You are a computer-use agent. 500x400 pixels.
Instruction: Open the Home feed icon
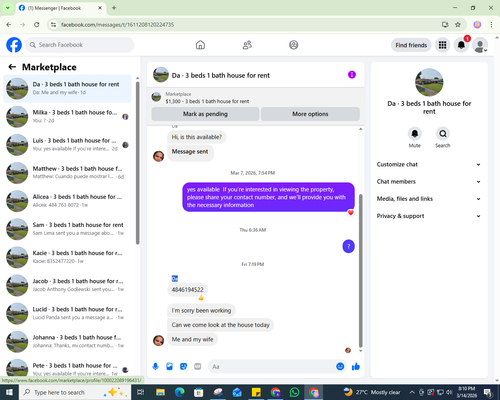[x=200, y=45]
